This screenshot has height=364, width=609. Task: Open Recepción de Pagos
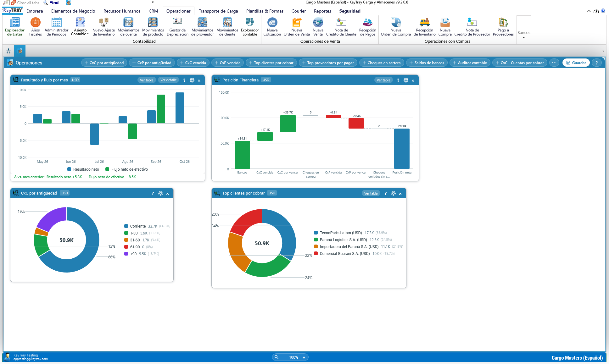(368, 27)
